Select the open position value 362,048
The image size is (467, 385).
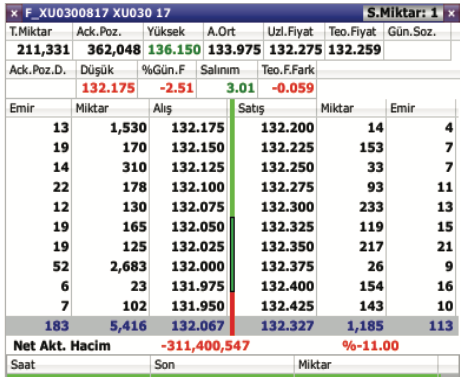click(114, 50)
